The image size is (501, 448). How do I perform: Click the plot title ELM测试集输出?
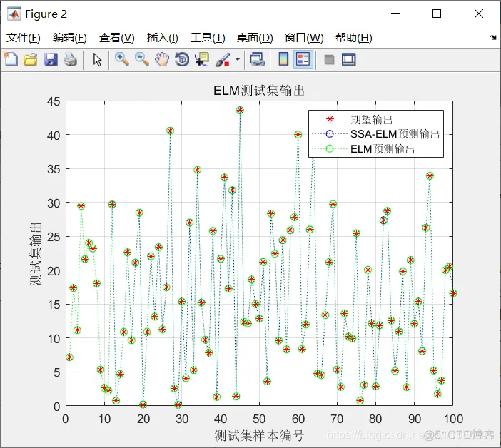point(259,91)
